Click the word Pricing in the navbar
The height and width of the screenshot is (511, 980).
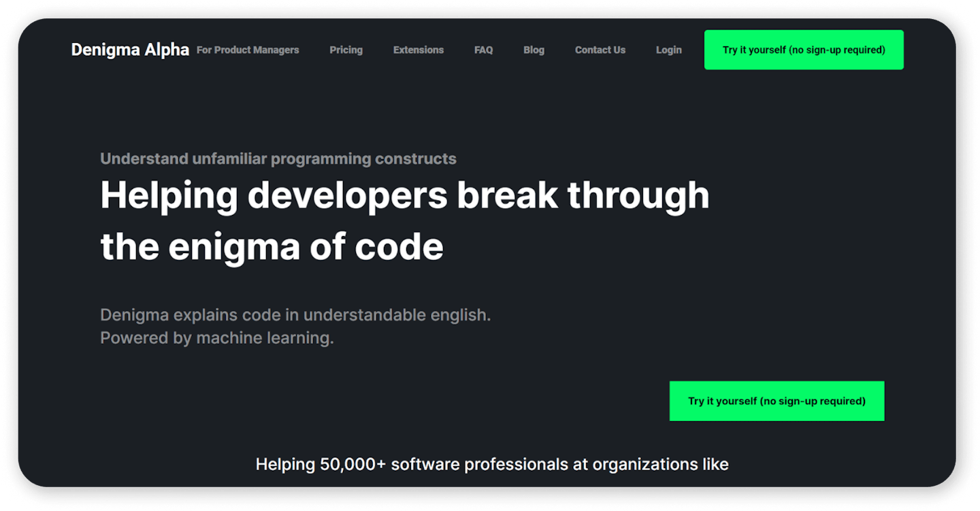346,50
